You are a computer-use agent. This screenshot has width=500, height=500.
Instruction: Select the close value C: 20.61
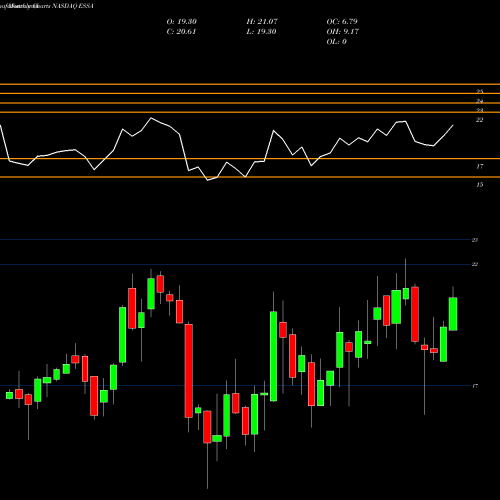tap(181, 32)
